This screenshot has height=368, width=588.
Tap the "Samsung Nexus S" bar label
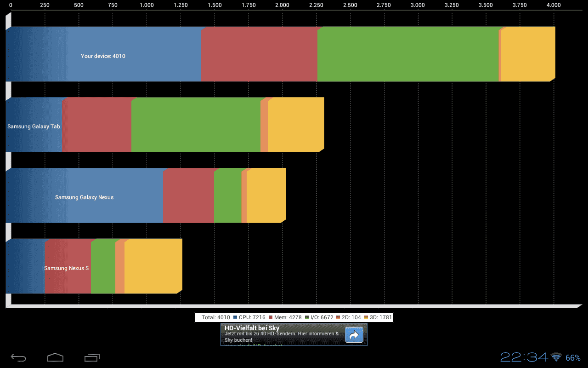(x=67, y=268)
